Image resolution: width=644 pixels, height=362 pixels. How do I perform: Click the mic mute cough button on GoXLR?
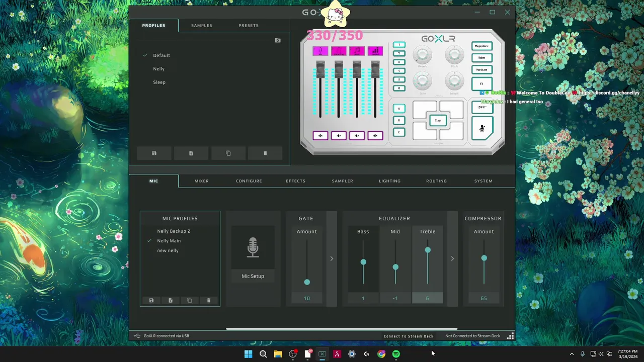coord(482,128)
